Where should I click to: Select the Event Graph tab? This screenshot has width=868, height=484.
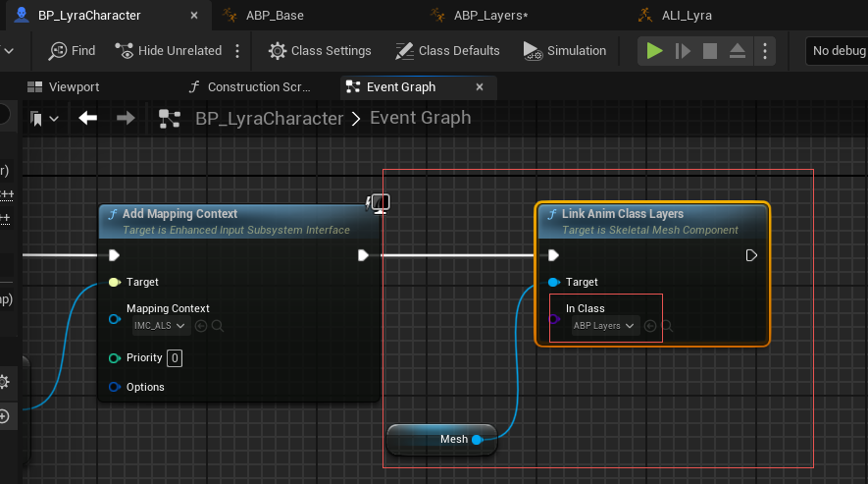[401, 87]
